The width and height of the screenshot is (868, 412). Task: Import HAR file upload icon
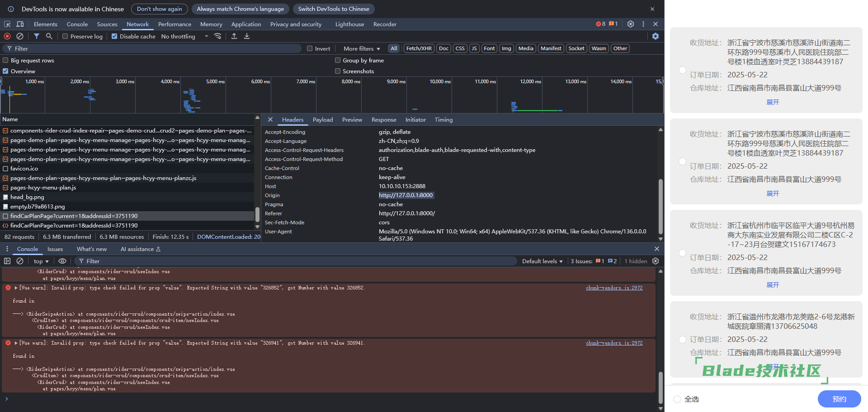pos(234,36)
